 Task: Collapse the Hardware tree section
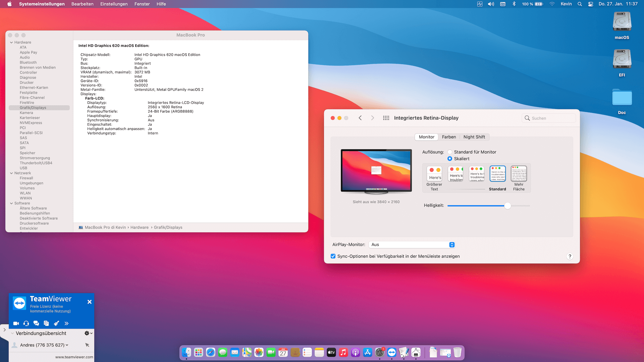pos(11,43)
